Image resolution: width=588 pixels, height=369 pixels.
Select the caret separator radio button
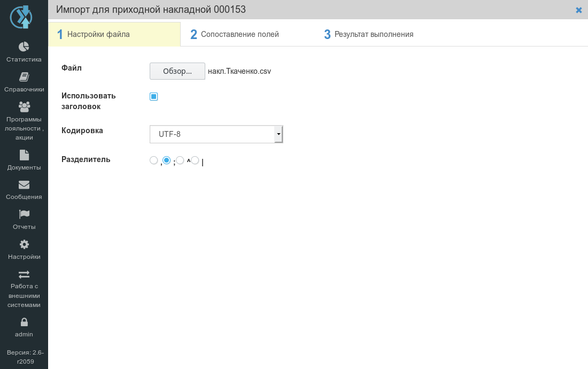point(180,160)
